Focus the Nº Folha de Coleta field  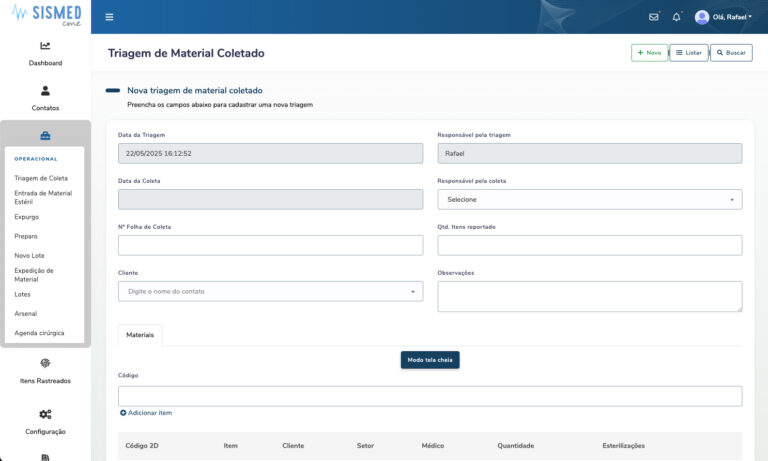pos(270,245)
